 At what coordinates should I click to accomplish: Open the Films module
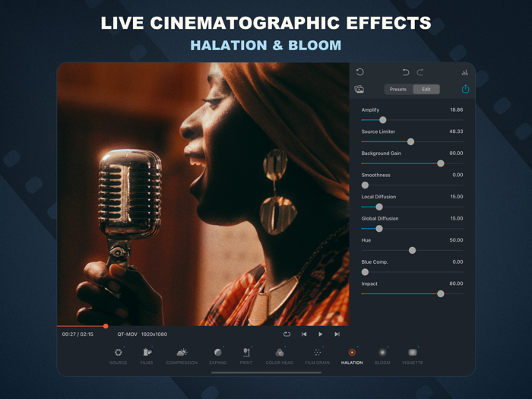click(x=147, y=356)
